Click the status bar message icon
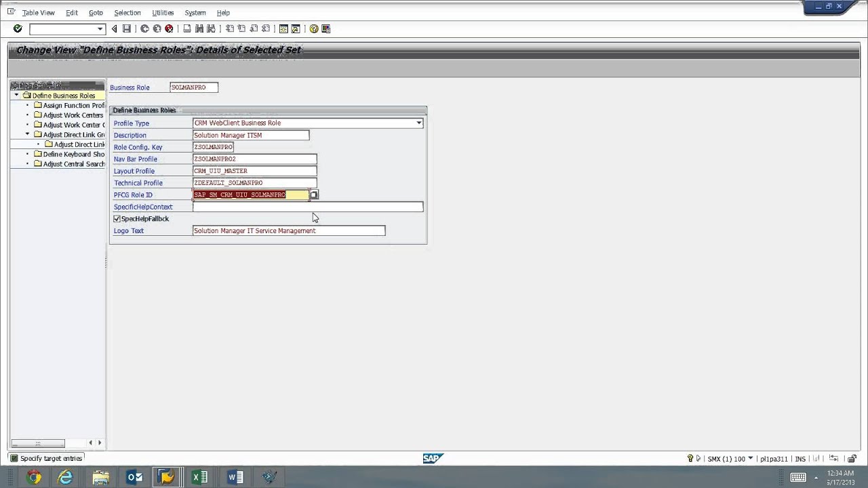Viewport: 868px width, 488px height. tap(14, 458)
